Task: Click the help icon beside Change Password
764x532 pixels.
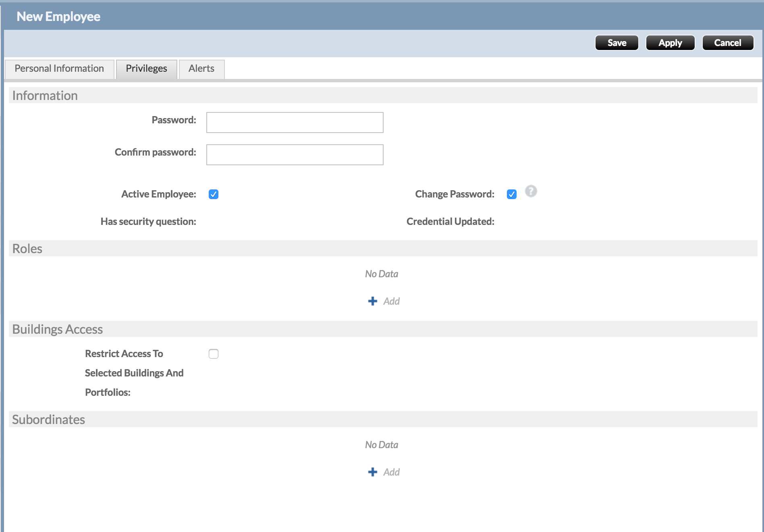Action: [x=531, y=191]
